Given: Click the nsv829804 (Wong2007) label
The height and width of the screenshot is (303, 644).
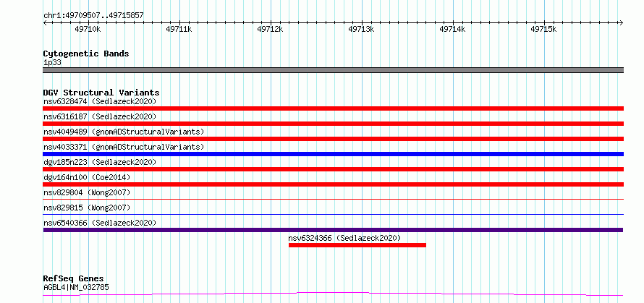Looking at the screenshot, I should coord(87,192).
